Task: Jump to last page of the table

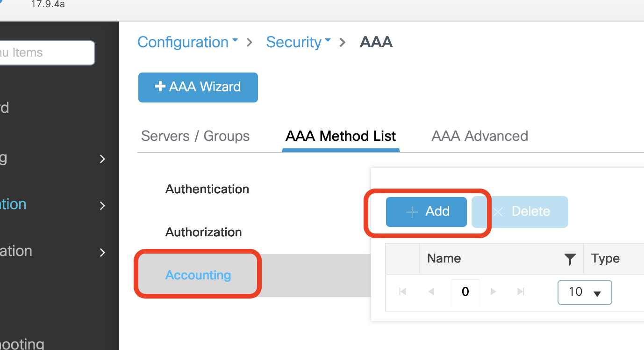Action: pyautogui.click(x=521, y=292)
